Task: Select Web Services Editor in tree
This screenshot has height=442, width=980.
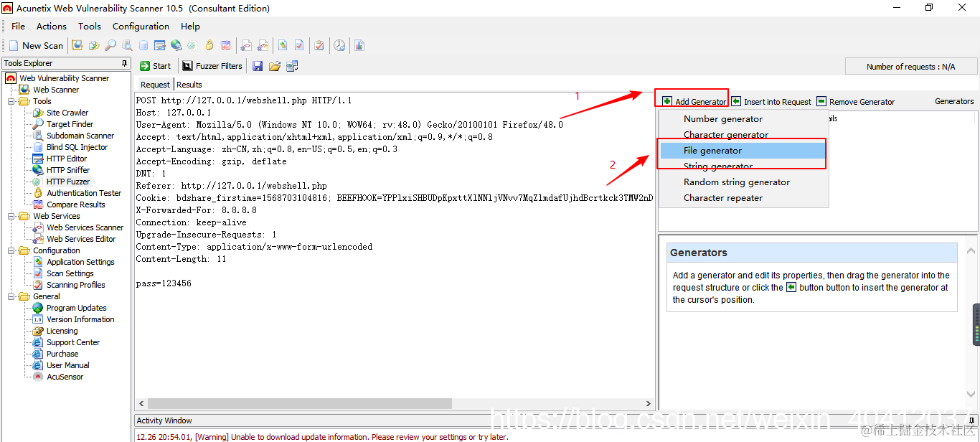Action: tap(81, 239)
